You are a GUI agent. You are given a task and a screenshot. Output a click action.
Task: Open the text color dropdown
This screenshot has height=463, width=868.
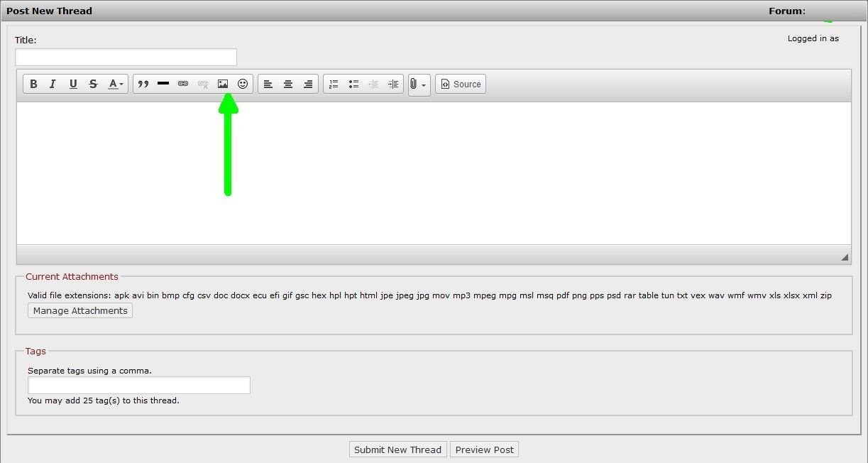116,84
